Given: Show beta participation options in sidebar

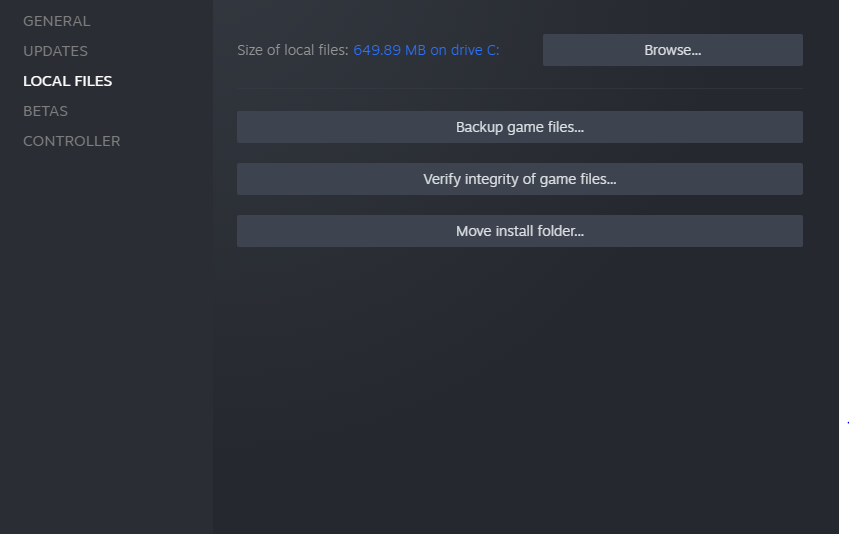Looking at the screenshot, I should (x=45, y=111).
